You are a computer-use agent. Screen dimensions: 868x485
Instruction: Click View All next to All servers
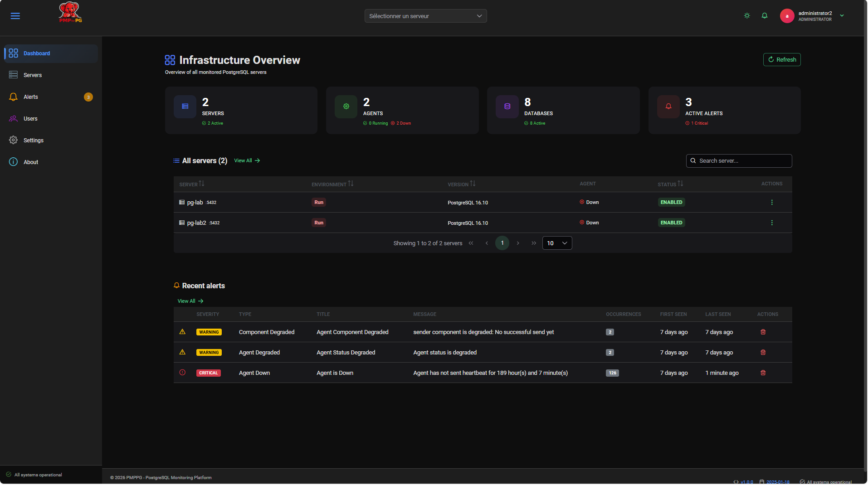click(247, 161)
